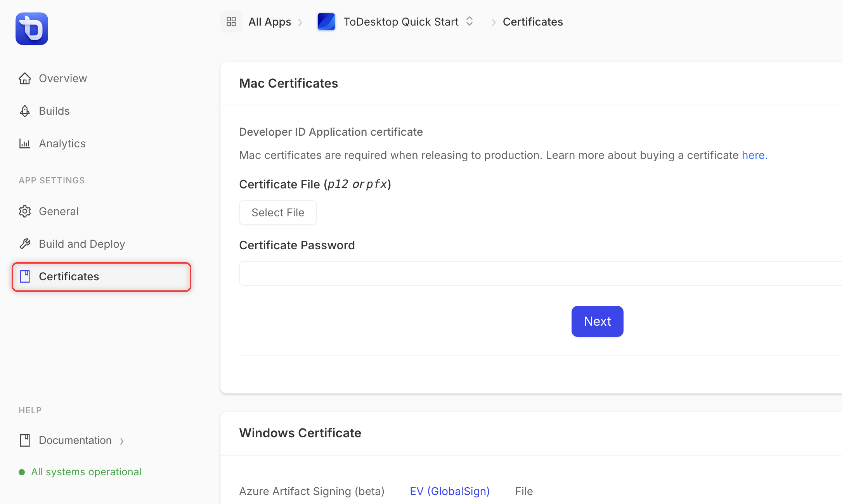Click the APP SETTINGS section label
Image resolution: width=842 pixels, height=504 pixels.
[52, 180]
